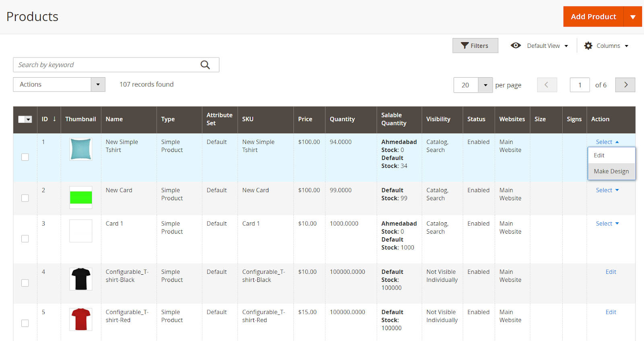Click Edit link for Configurable_T-shirt-Black
This screenshot has width=644, height=341.
[x=611, y=272]
